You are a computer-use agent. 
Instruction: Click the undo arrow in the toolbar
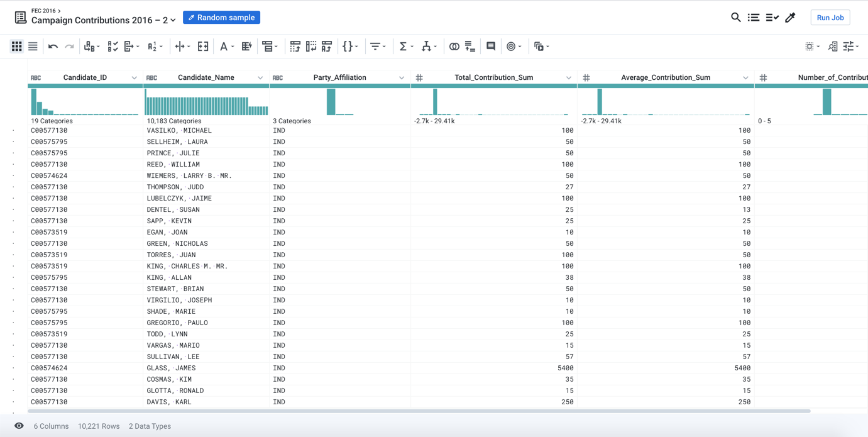(x=53, y=47)
